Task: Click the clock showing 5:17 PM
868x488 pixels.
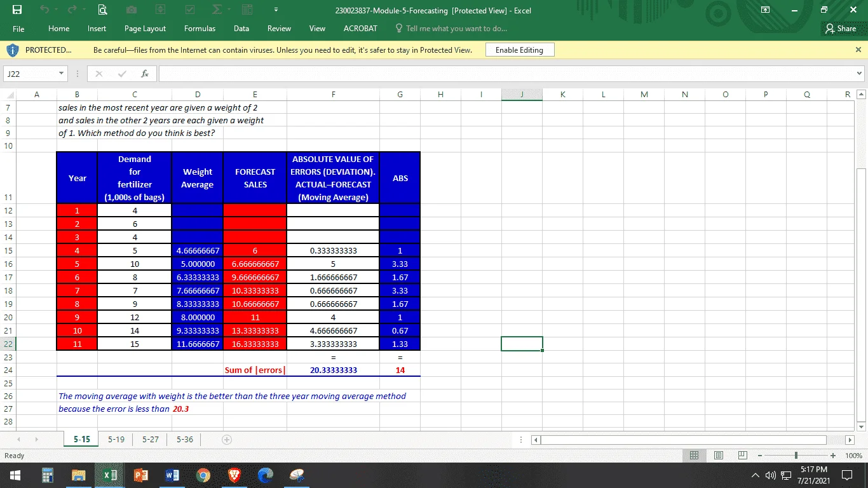Action: tap(815, 468)
